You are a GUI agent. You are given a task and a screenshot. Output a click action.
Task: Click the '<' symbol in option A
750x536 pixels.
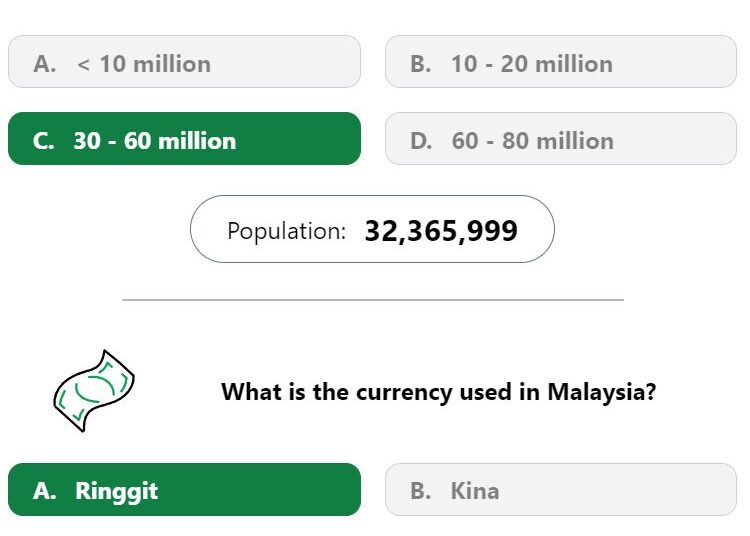83,64
